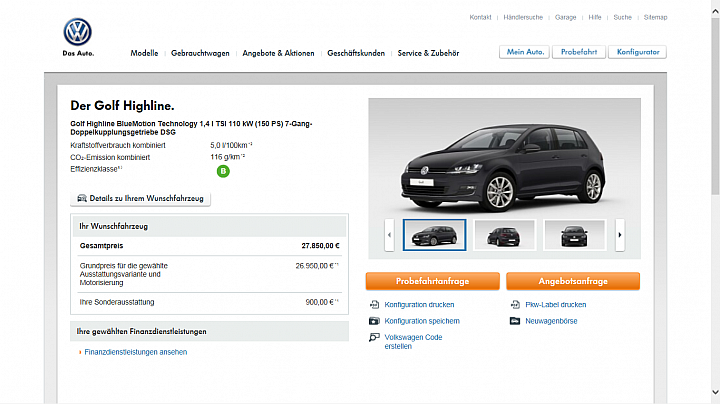This screenshot has height=404, width=720.
Task: Select the rear view car thumbnail
Action: [x=504, y=235]
